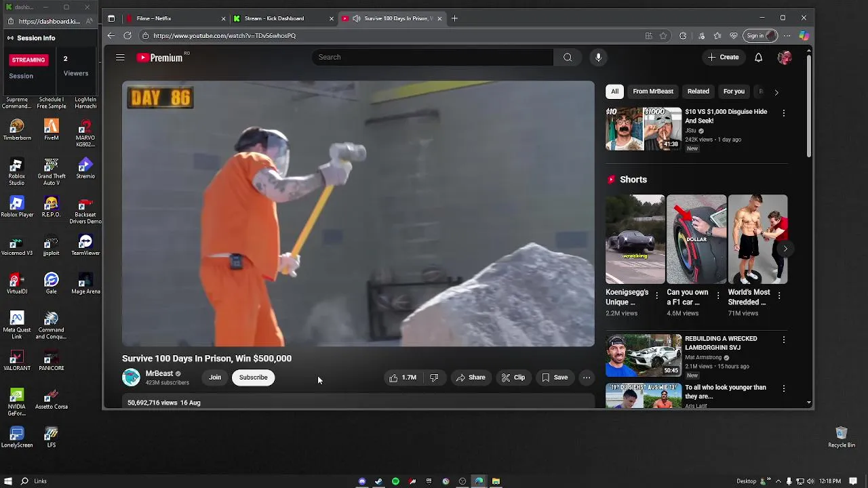Open the $10 vs $1,000 Disguise thumbnail

[644, 128]
